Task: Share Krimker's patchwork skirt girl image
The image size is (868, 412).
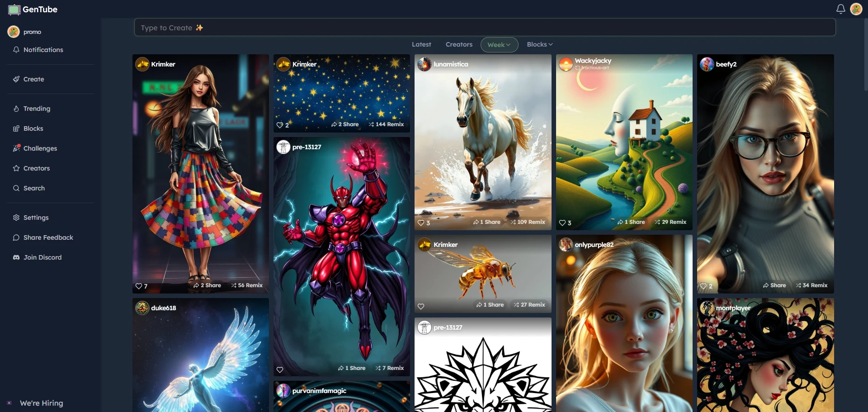Action: coord(207,285)
